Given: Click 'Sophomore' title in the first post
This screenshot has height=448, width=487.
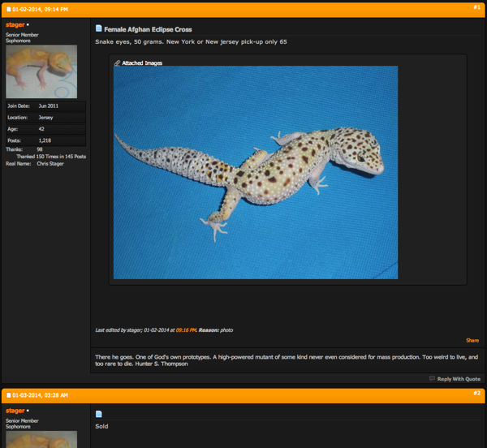Looking at the screenshot, I should [x=18, y=41].
